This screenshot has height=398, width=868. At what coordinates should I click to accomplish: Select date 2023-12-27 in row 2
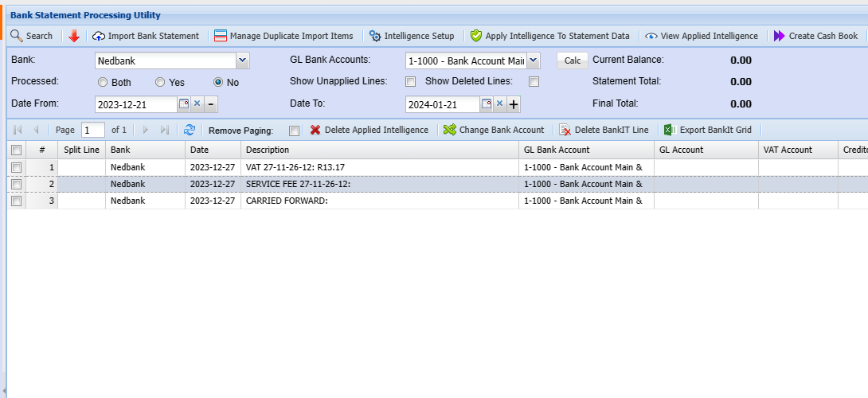tap(213, 184)
